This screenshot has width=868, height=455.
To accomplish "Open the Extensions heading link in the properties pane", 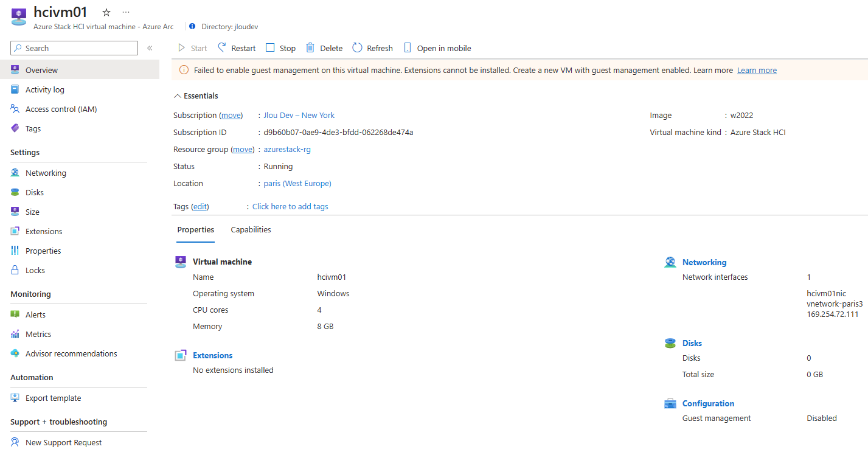I will point(213,356).
